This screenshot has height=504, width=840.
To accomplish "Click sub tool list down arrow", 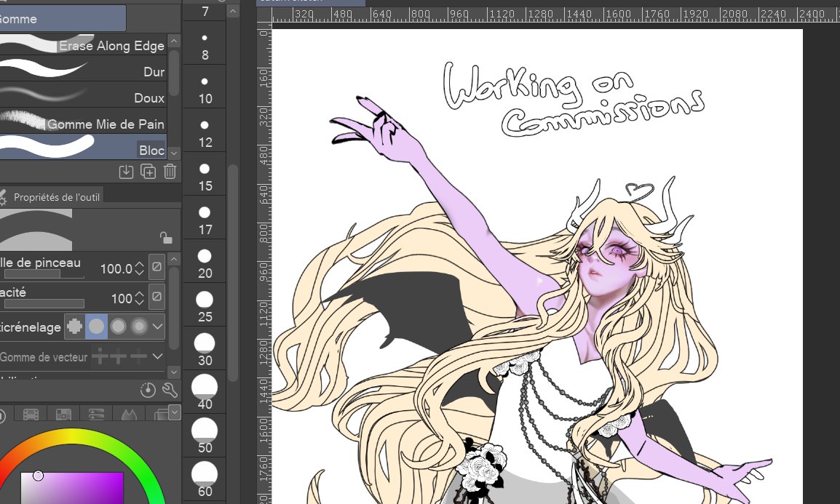I will pos(173,153).
